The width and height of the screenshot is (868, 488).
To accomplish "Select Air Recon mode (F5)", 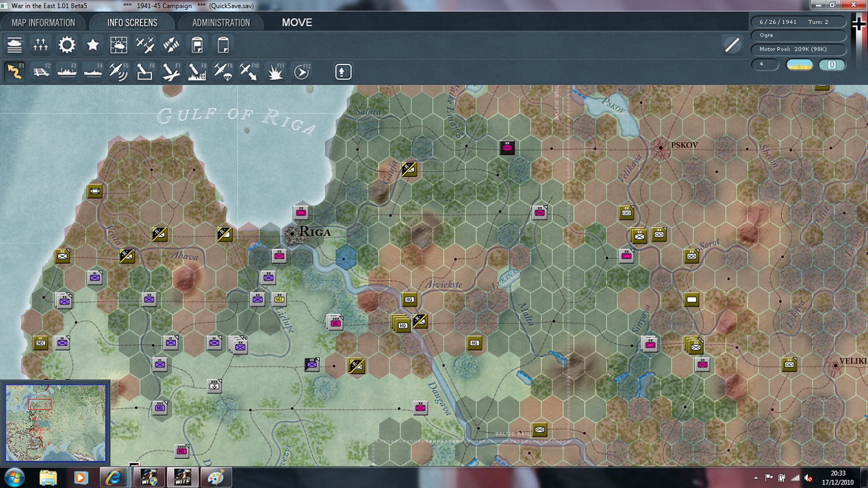I will coord(119,72).
